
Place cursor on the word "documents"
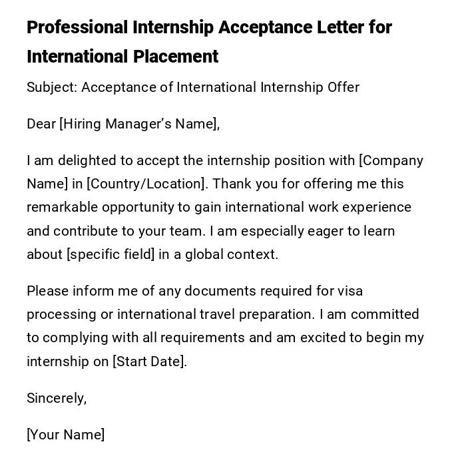click(219, 291)
